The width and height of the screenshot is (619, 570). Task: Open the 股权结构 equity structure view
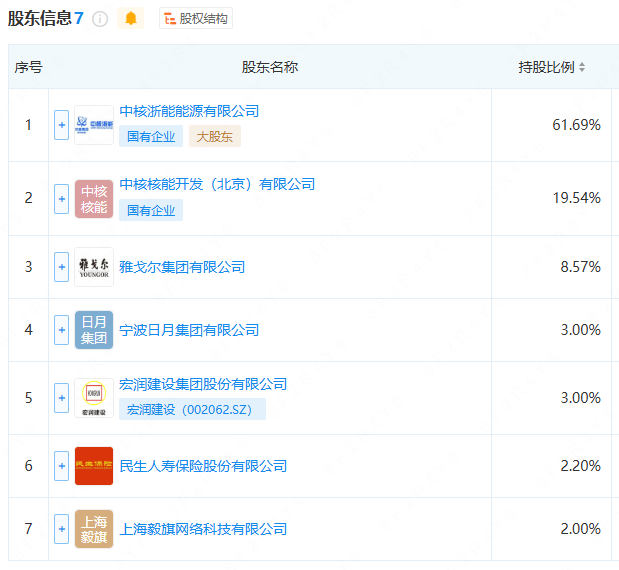click(196, 18)
